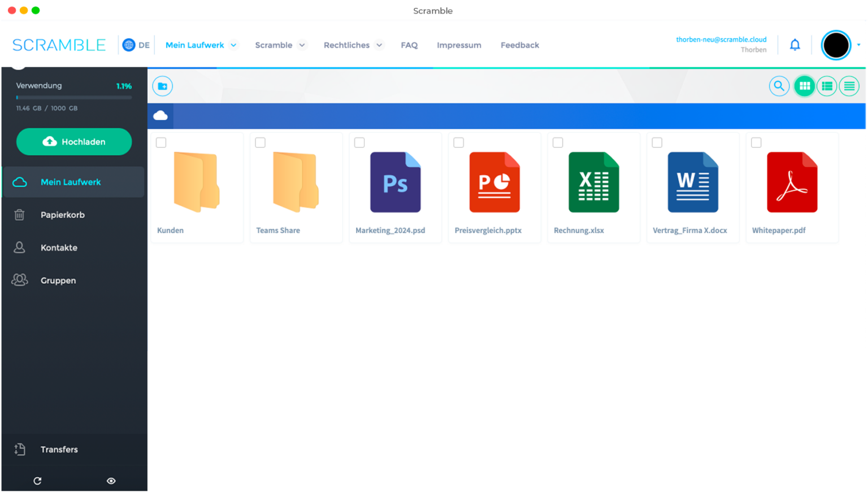Open the Impressum page

(x=459, y=45)
